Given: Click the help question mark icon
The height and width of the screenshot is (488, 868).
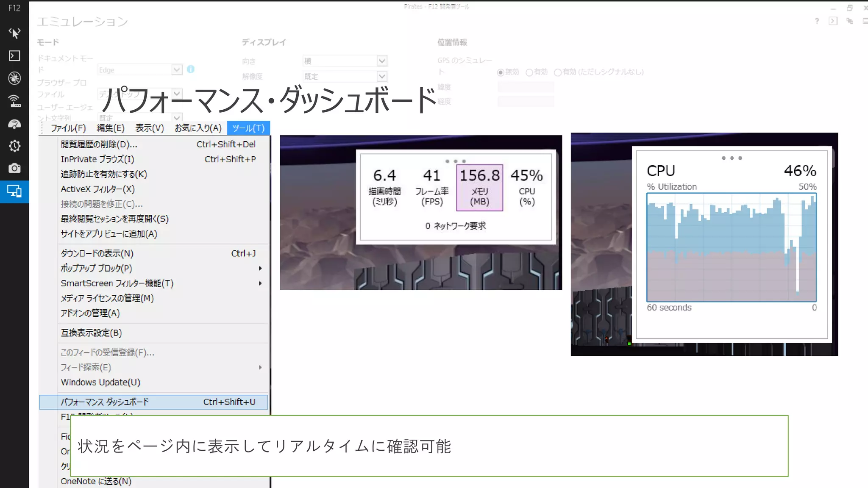Looking at the screenshot, I should (817, 21).
